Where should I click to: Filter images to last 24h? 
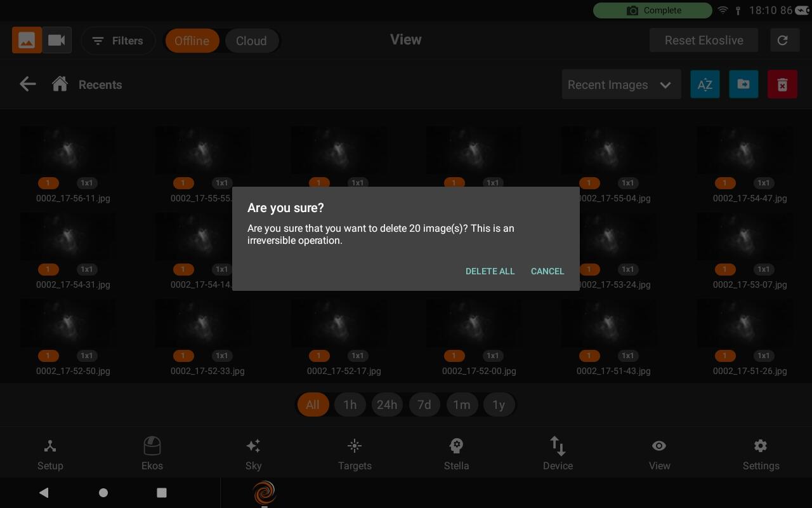click(x=387, y=404)
